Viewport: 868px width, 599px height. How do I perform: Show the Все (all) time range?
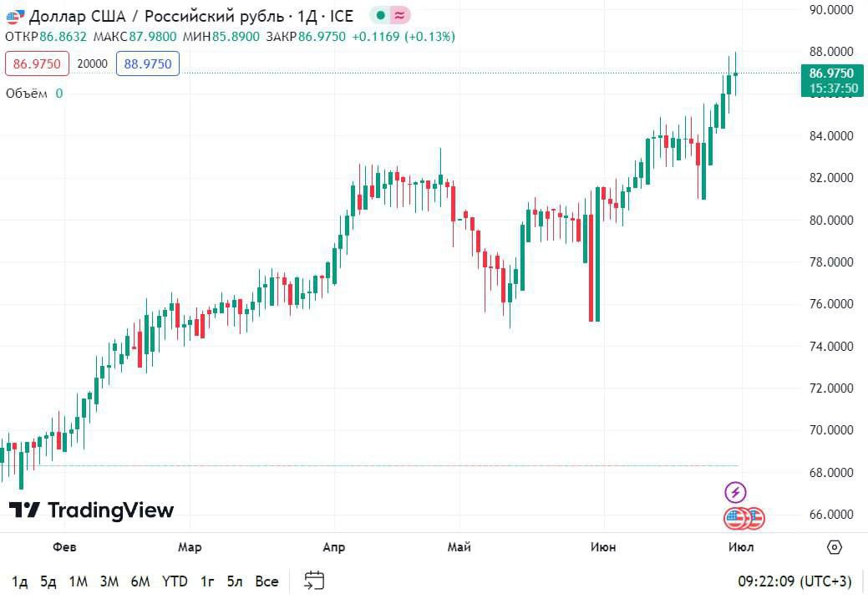266,581
